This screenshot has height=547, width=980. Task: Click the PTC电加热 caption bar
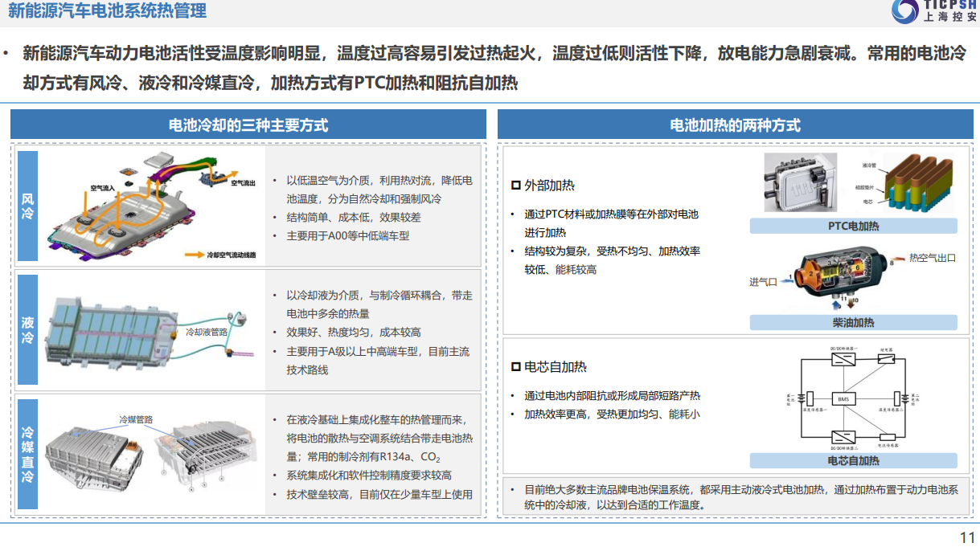tap(853, 227)
